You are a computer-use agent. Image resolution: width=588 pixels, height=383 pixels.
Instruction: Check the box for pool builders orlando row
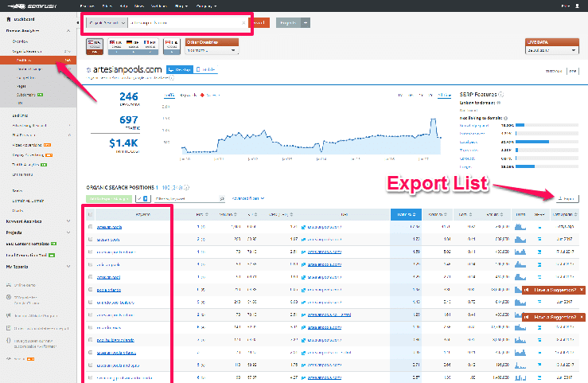pyautogui.click(x=90, y=340)
